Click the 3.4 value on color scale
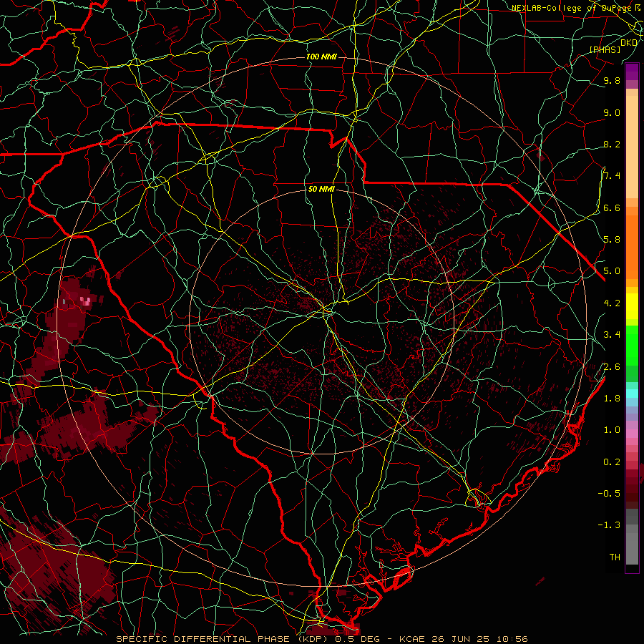644x644 pixels. (612, 335)
